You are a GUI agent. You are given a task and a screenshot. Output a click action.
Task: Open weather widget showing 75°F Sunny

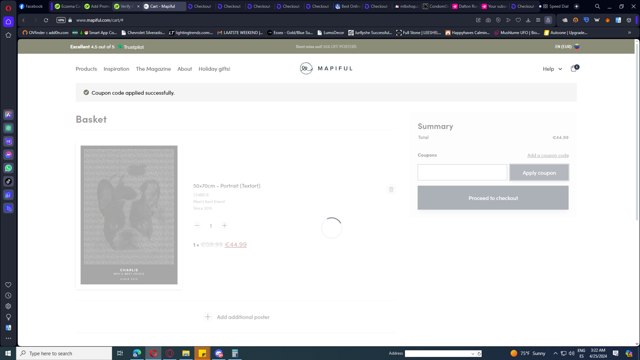[x=528, y=353]
